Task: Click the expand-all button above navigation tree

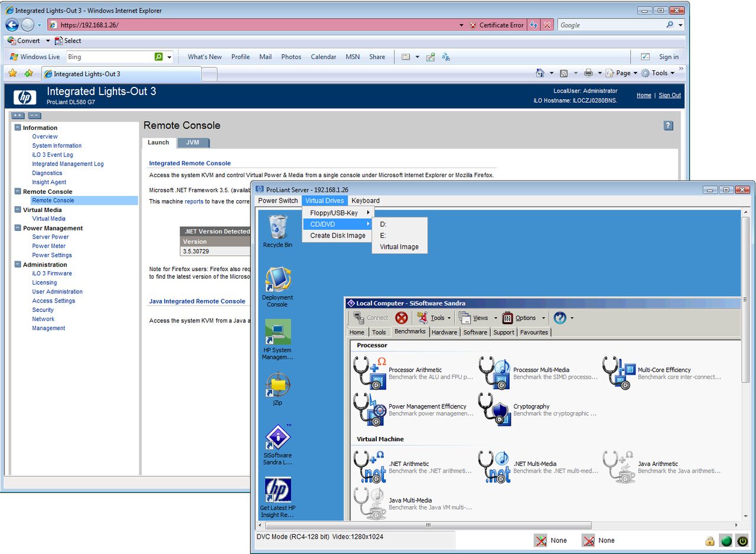Action: click(18, 116)
